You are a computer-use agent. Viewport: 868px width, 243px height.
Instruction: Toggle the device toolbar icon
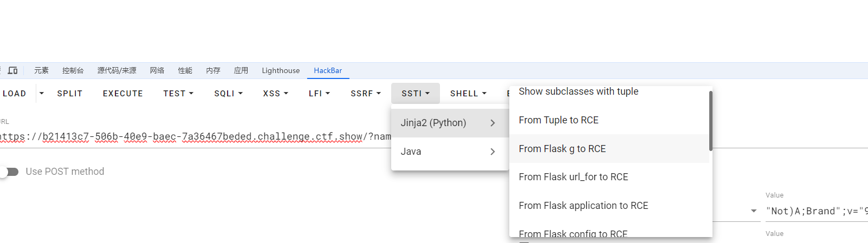click(x=12, y=70)
